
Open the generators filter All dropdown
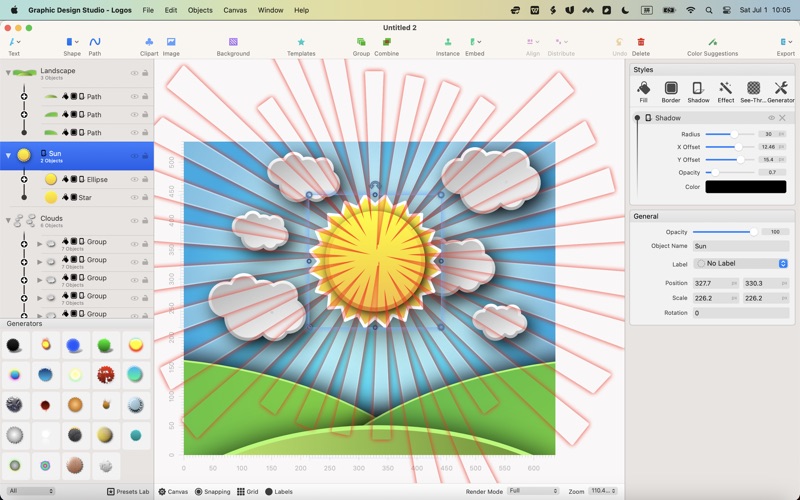(31, 491)
